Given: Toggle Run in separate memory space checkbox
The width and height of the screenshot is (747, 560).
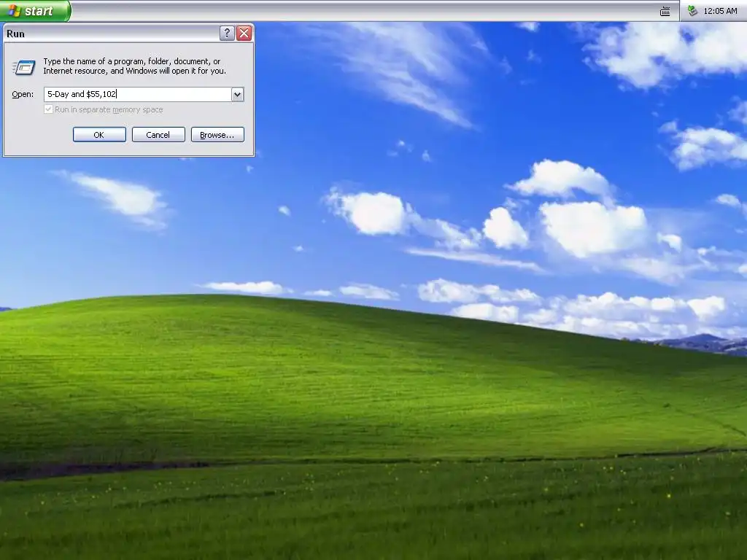Looking at the screenshot, I should tap(48, 109).
